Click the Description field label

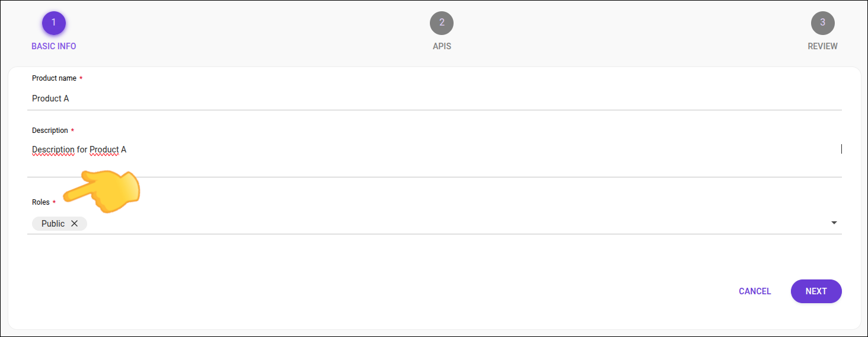pos(50,131)
